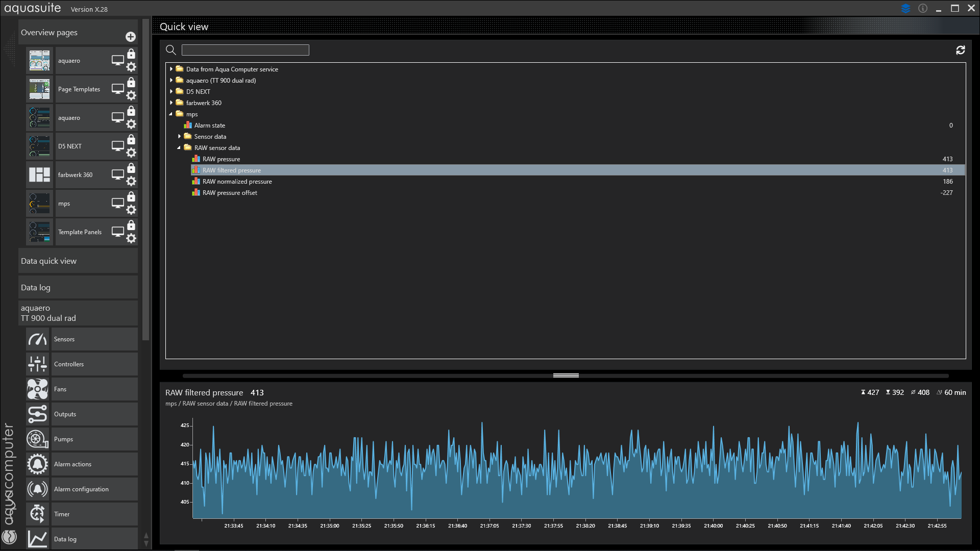Click the refresh icon in Quick view

[x=960, y=50]
